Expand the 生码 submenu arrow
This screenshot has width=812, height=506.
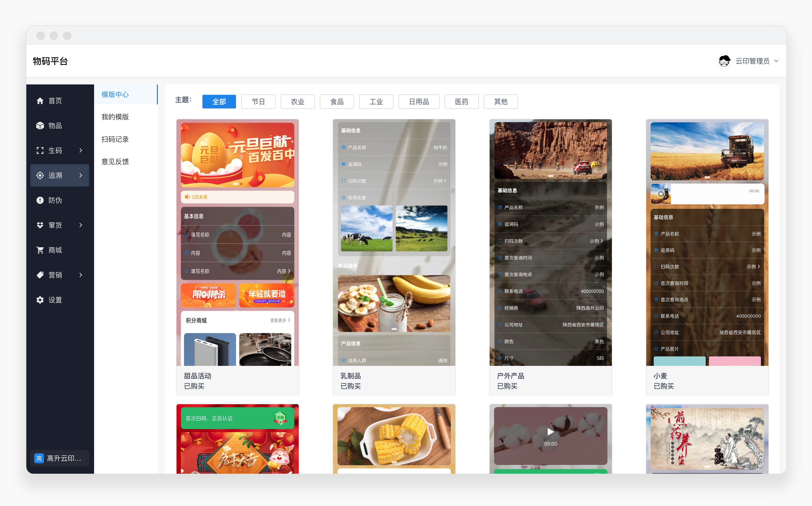point(81,151)
